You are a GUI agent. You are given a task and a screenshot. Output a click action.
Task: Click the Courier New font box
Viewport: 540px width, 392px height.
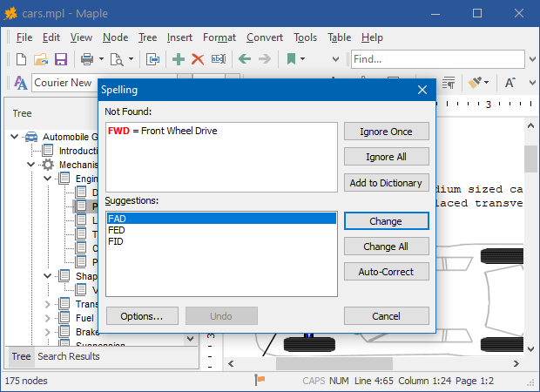(65, 83)
